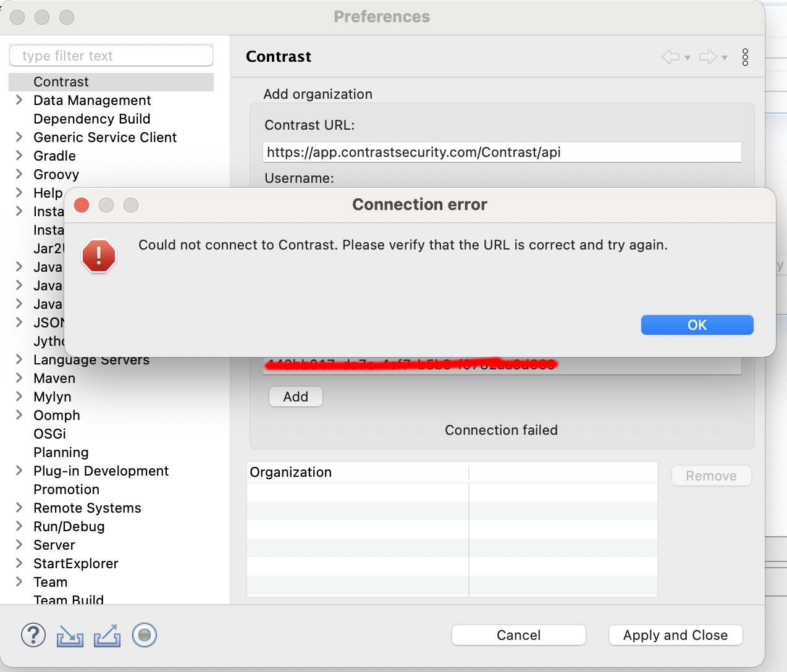Select Run/Debug preference page

(x=69, y=526)
